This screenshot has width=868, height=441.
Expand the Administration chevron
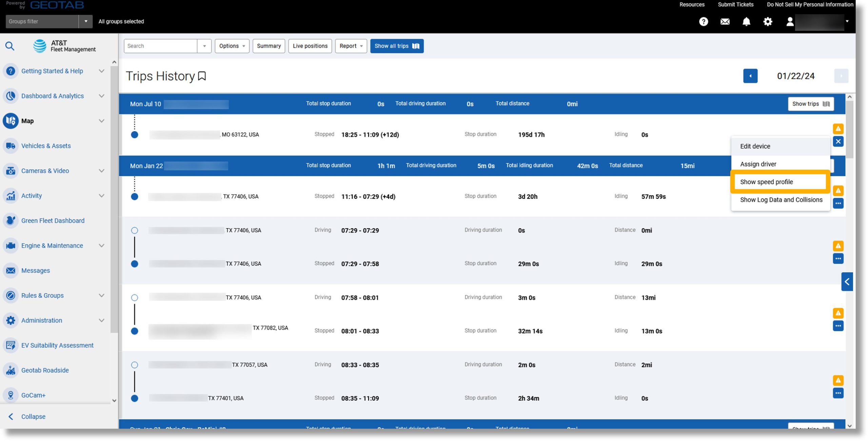click(101, 320)
